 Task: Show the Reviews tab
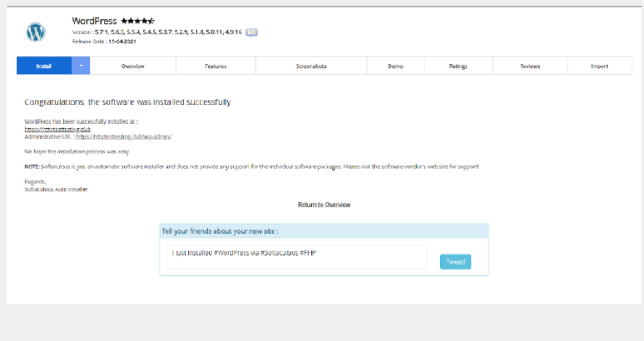[530, 66]
